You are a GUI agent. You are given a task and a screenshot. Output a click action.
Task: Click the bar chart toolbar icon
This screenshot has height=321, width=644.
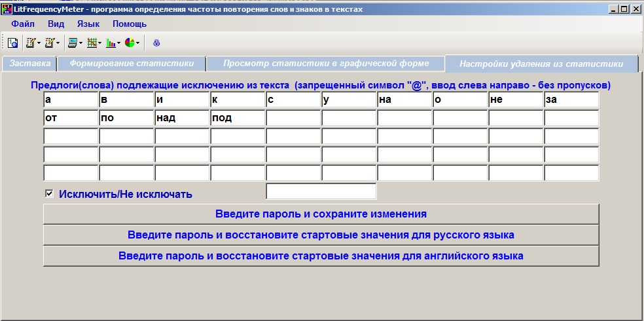tap(111, 43)
